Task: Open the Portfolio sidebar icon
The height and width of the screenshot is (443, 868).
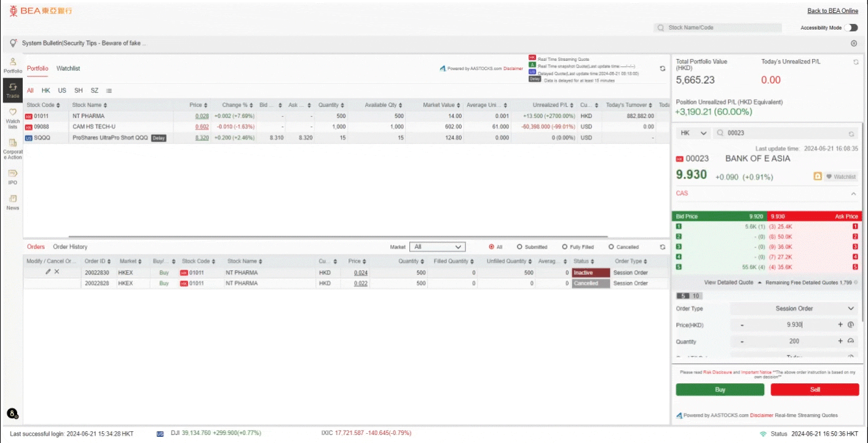Action: pos(12,65)
